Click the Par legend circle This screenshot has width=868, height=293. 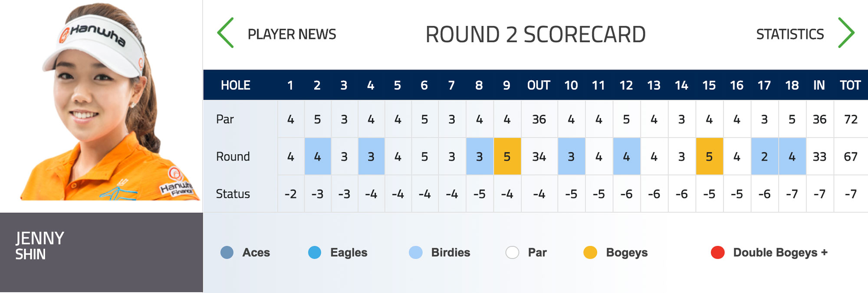tap(512, 252)
